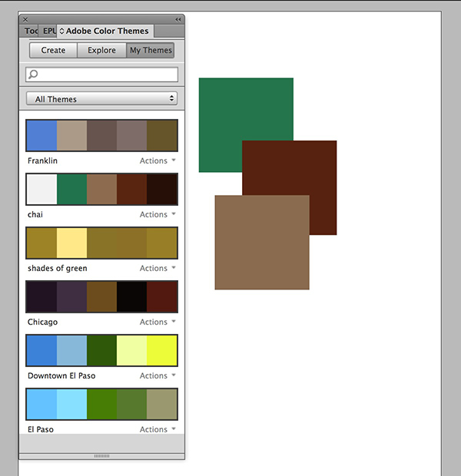Screen dimensions: 461x476
Task: Show Actions for Downtown El Paso
Action: click(158, 376)
